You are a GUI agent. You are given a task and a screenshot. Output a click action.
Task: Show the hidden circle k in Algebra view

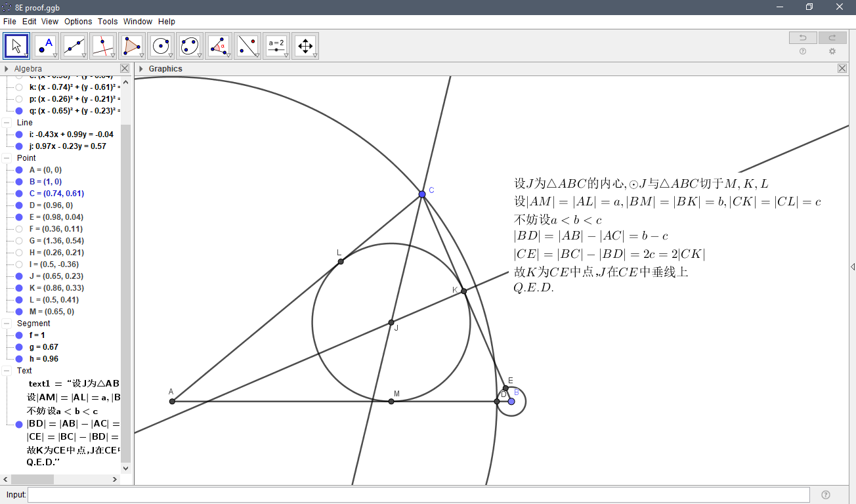pyautogui.click(x=18, y=87)
